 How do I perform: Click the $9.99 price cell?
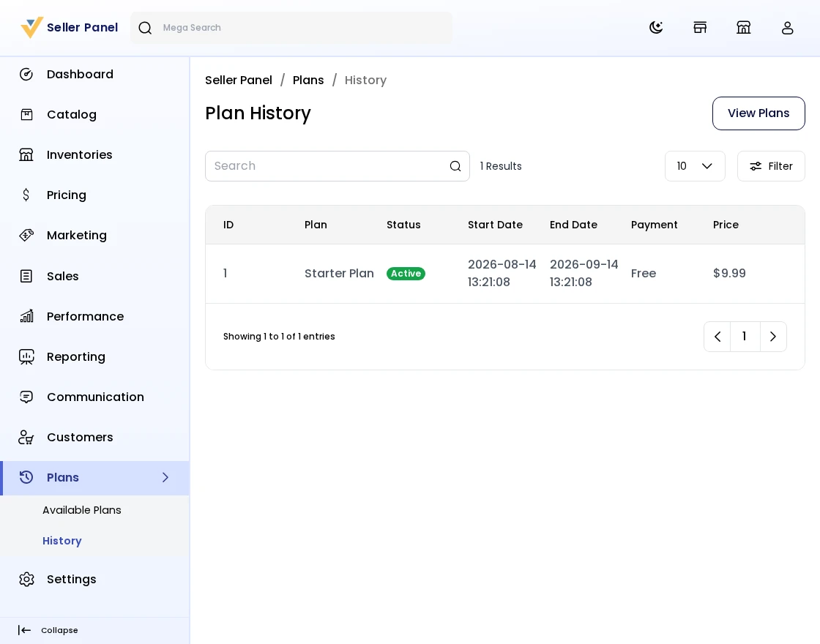pyautogui.click(x=729, y=274)
